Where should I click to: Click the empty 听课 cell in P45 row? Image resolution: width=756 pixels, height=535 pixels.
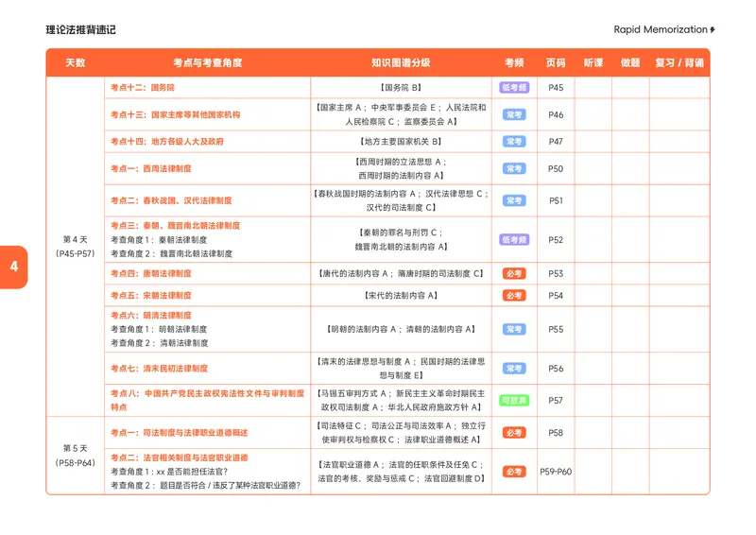(593, 87)
